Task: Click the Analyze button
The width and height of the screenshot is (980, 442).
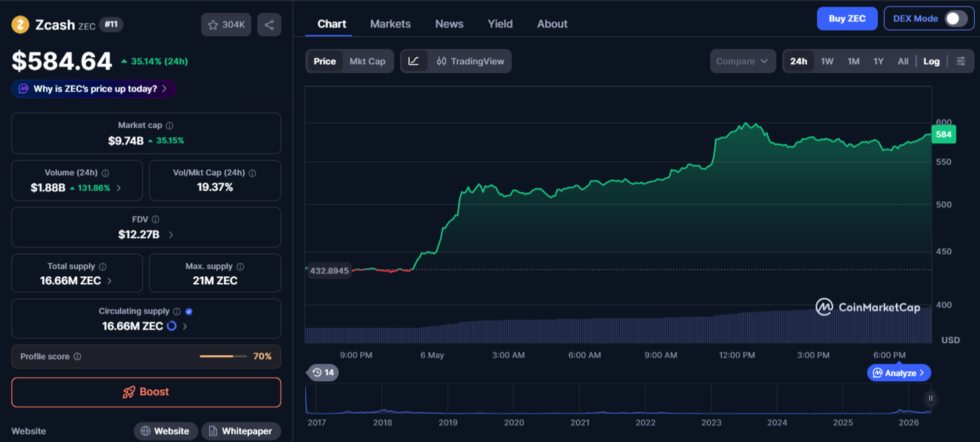Action: click(899, 372)
